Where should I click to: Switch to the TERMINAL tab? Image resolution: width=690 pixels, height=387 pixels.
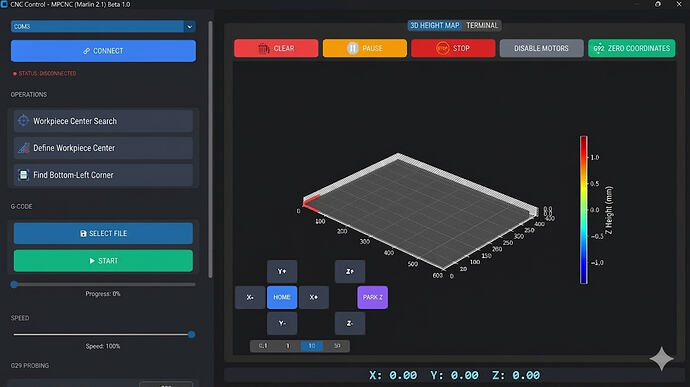[x=482, y=26]
